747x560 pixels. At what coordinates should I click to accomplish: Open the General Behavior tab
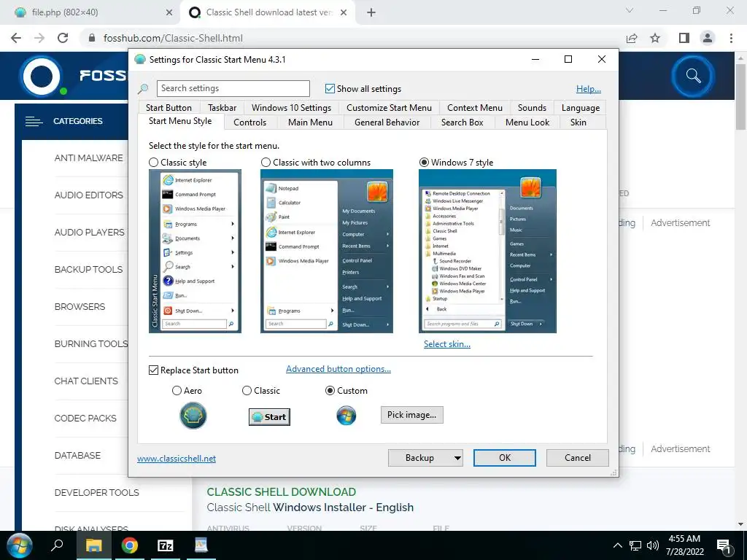tap(387, 122)
